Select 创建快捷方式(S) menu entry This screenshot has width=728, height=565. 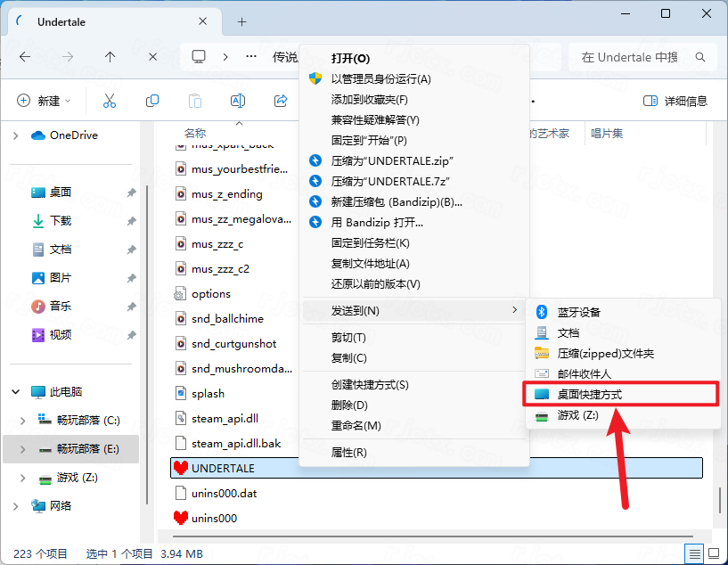pos(414,384)
